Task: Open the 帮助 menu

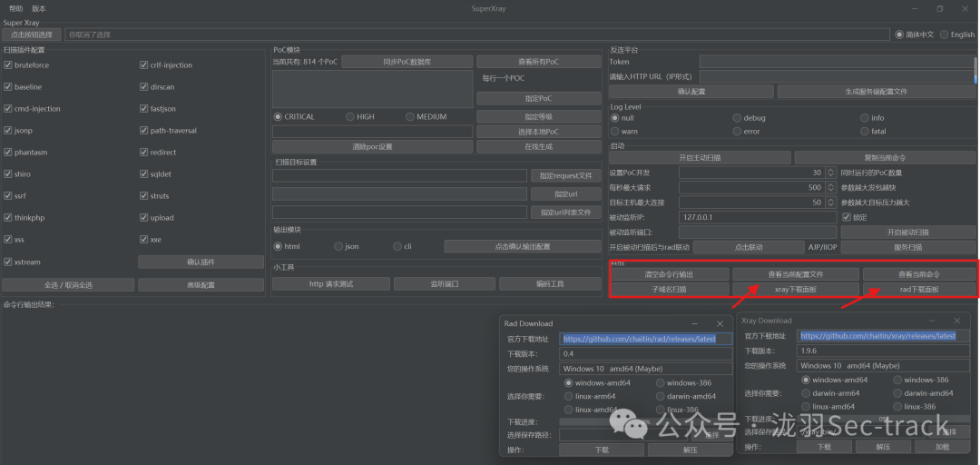Action: (x=15, y=8)
